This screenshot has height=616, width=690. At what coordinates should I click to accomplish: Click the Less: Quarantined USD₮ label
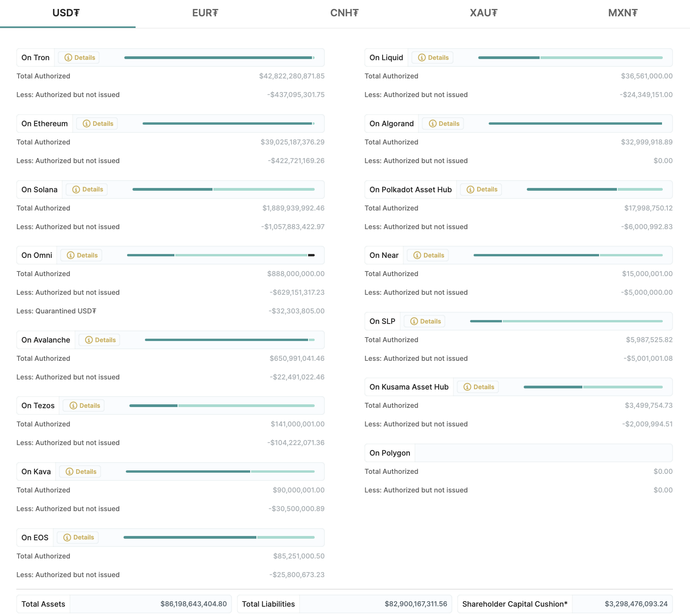56,311
